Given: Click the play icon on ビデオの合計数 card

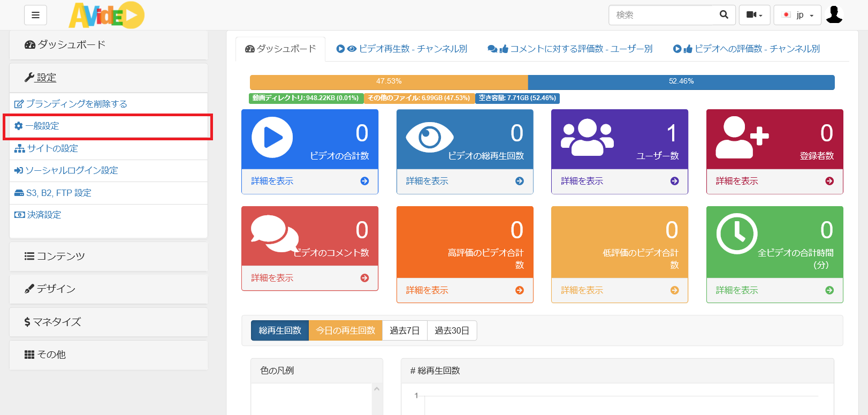Looking at the screenshot, I should point(272,138).
